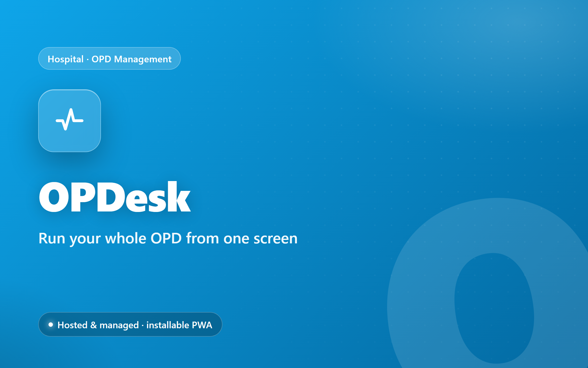Screen dimensions: 588x368
Task: Click the OPDesk heartbeat pulse app icon
Action: [x=70, y=121]
